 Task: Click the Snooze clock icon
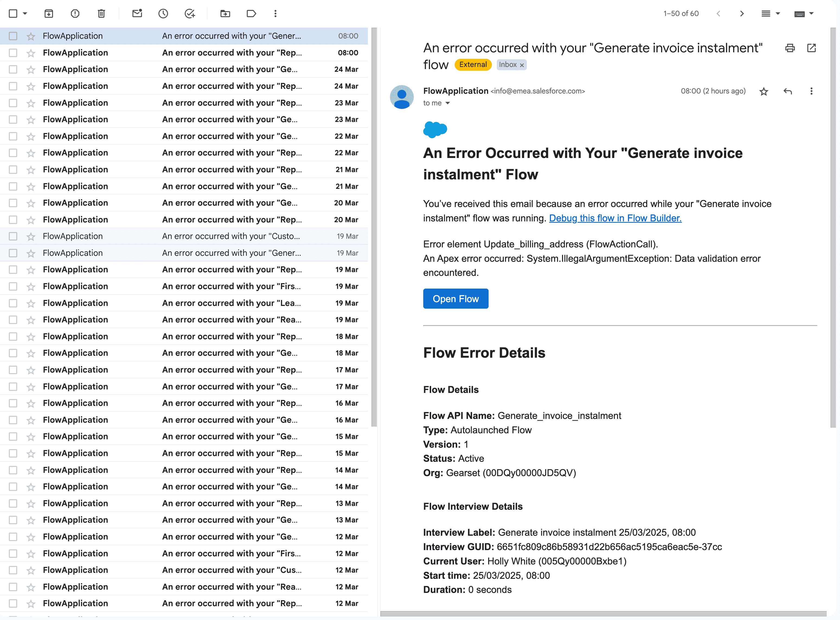point(163,14)
